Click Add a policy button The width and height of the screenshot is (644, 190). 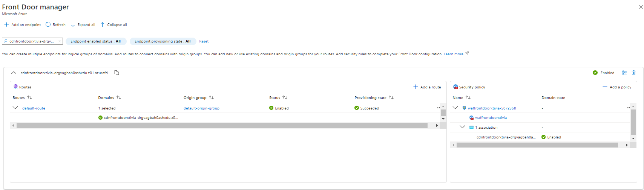pos(617,87)
